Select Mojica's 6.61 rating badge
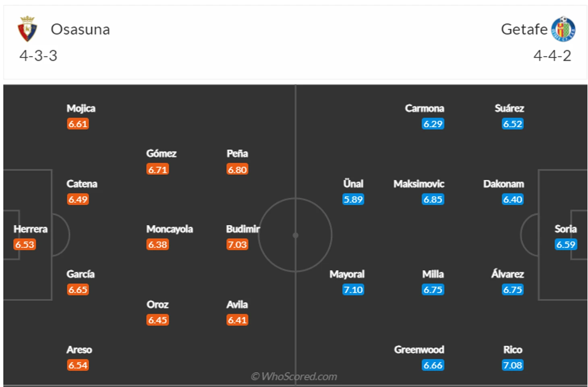Viewport: 588px width, 387px height. pyautogui.click(x=78, y=124)
